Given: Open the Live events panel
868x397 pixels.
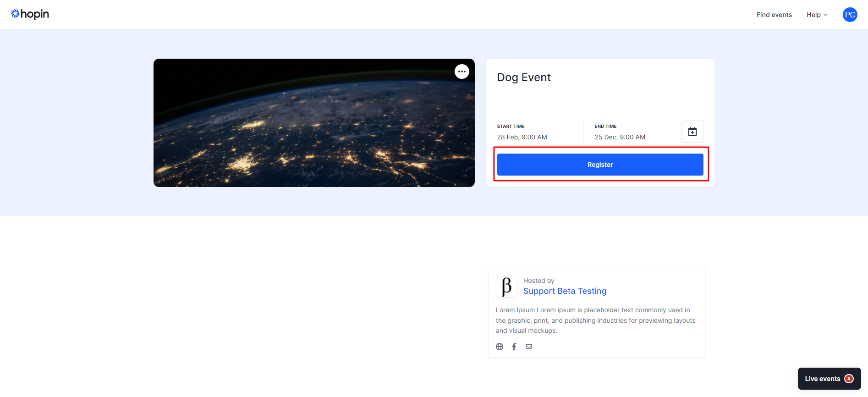Looking at the screenshot, I should coord(829,379).
